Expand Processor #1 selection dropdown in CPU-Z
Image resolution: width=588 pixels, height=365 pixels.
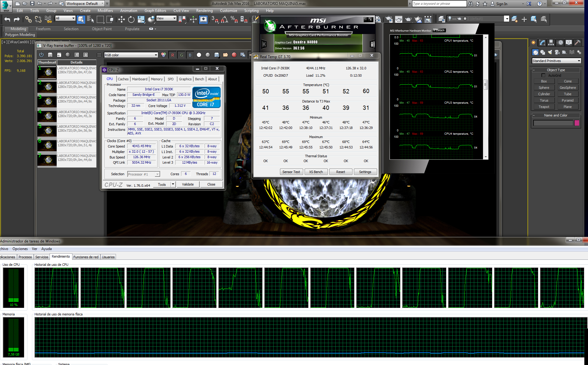tap(157, 174)
